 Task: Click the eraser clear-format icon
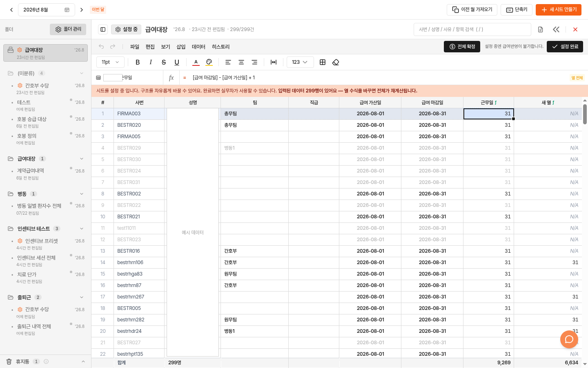[336, 62]
